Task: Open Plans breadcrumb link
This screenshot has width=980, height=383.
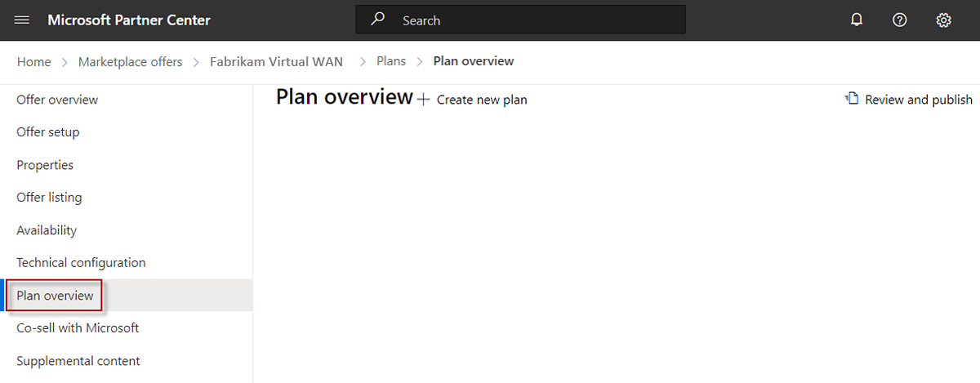Action: [x=391, y=61]
